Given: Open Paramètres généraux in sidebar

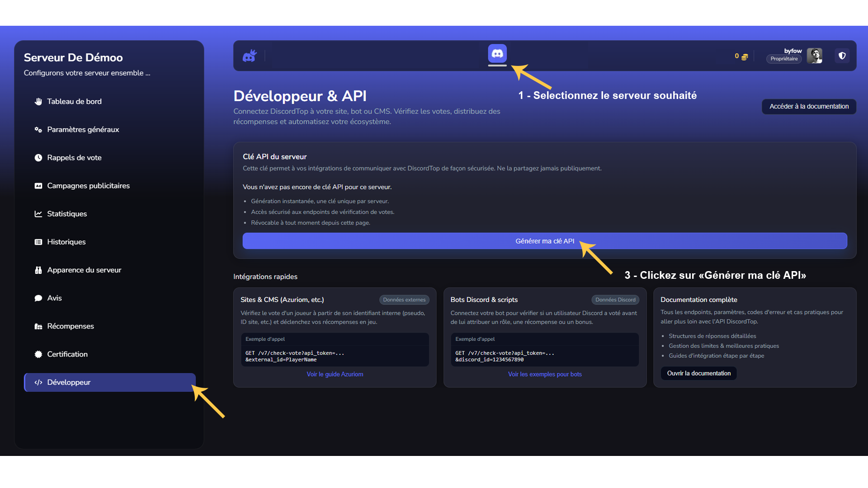Looking at the screenshot, I should (83, 130).
